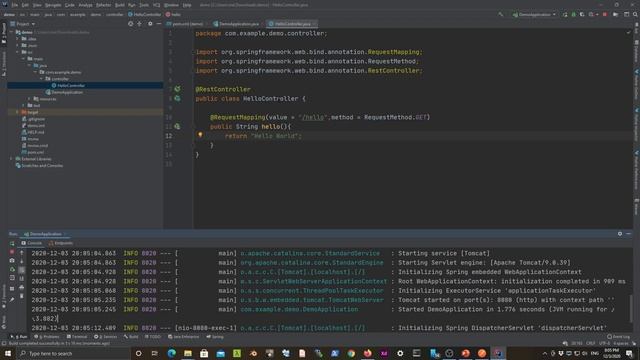
Task: Open File Explorer from taskbar
Action: pos(188,353)
